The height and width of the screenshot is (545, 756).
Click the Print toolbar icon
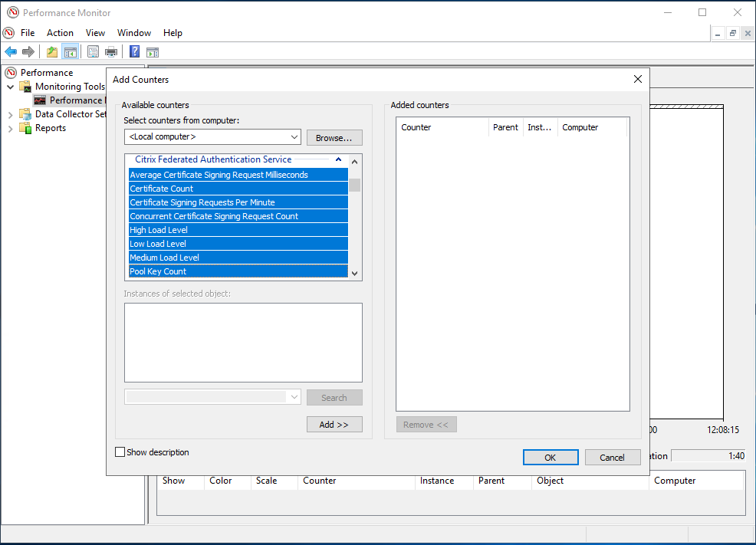click(111, 52)
